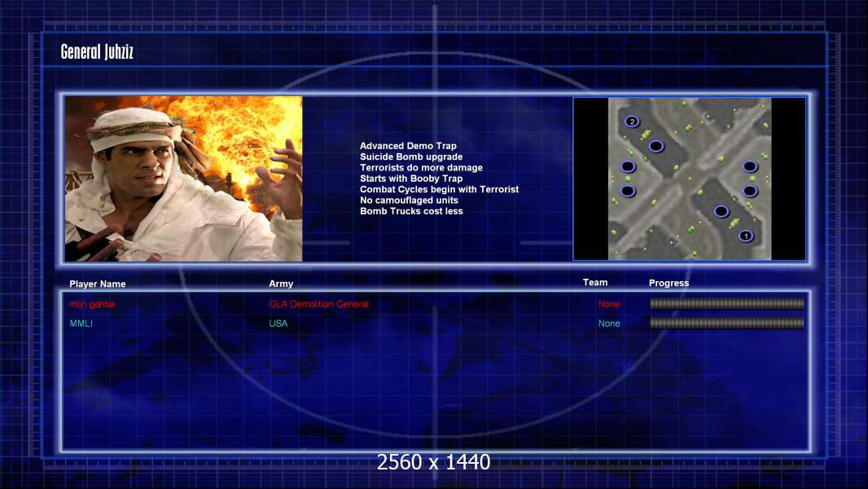
Task: Click the 'General Juhziz' title
Action: (97, 52)
